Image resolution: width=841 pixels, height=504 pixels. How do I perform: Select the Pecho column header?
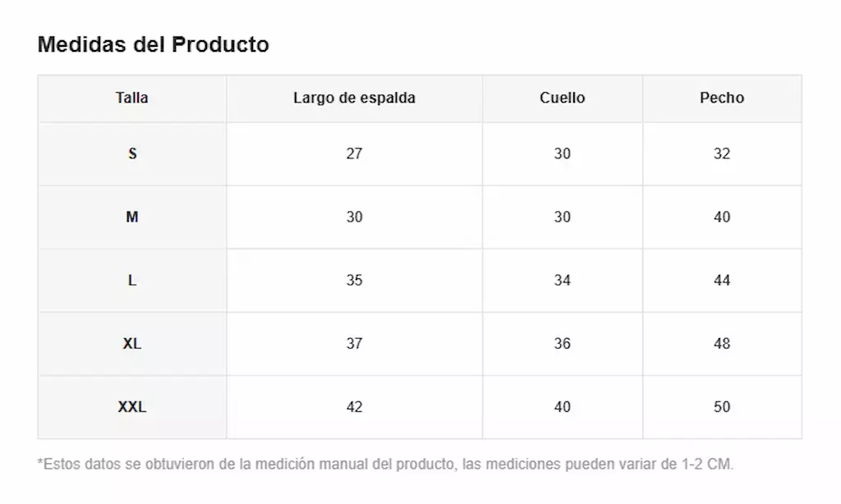722,98
